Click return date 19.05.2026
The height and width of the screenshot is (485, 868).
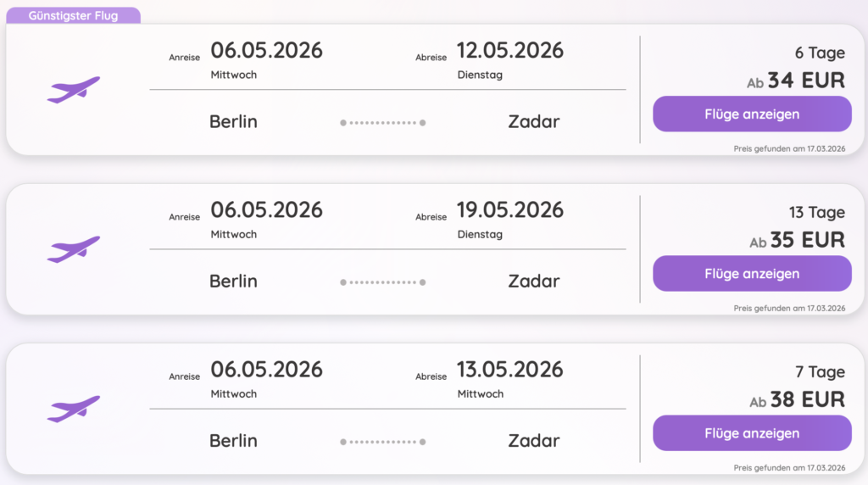click(x=509, y=210)
